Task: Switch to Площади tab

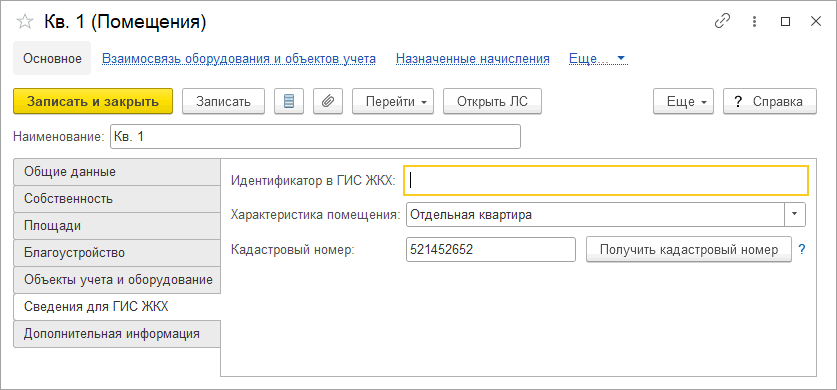Action: (117, 226)
